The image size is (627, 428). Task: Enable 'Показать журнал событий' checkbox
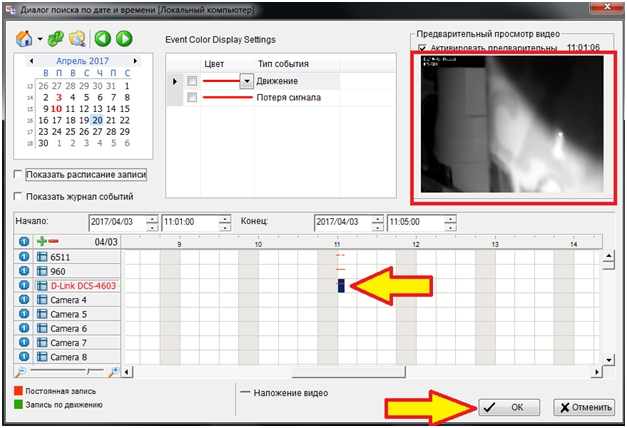18,197
